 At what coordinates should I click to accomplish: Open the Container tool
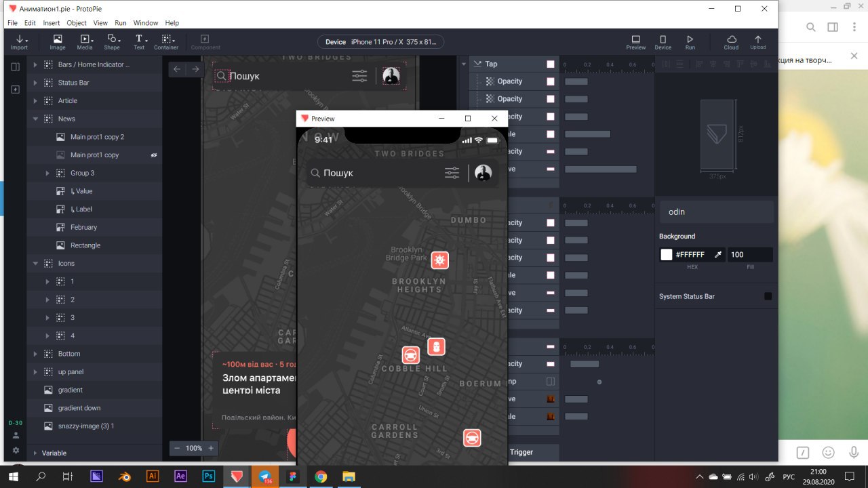(166, 42)
